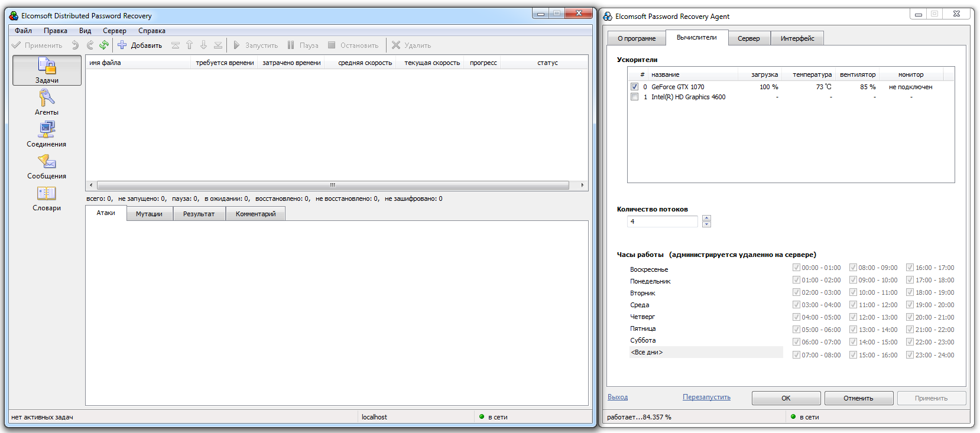
Task: Click the Перезапустить link
Action: (706, 397)
